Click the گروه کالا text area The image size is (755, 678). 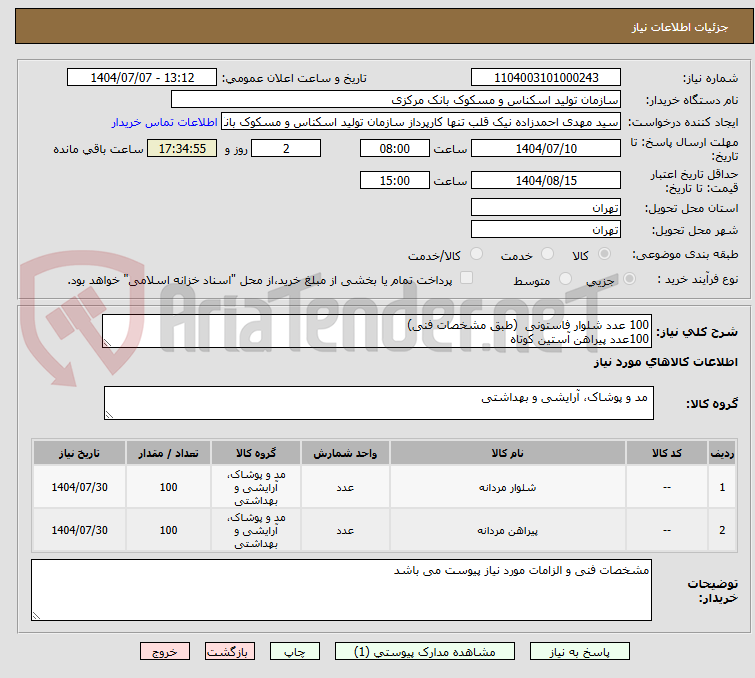(378, 403)
